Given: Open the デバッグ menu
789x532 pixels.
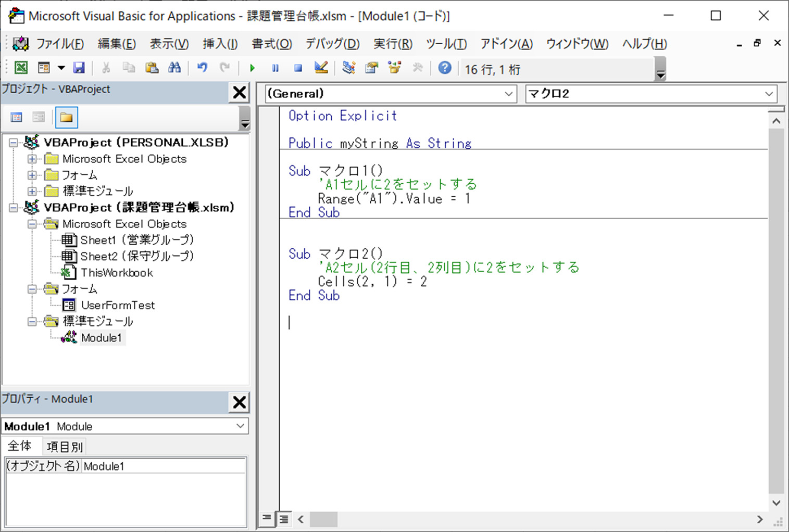Looking at the screenshot, I should (x=331, y=44).
